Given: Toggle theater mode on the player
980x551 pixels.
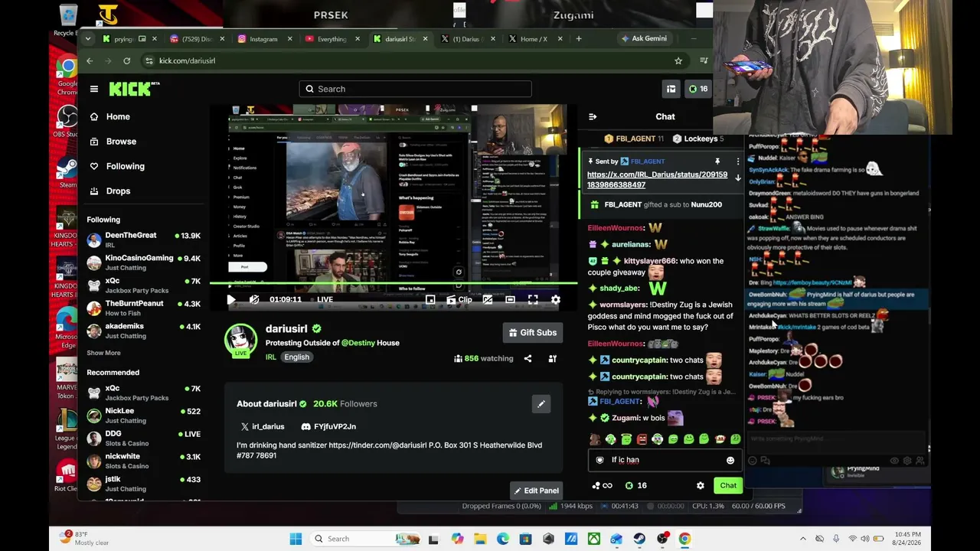Looking at the screenshot, I should [510, 300].
